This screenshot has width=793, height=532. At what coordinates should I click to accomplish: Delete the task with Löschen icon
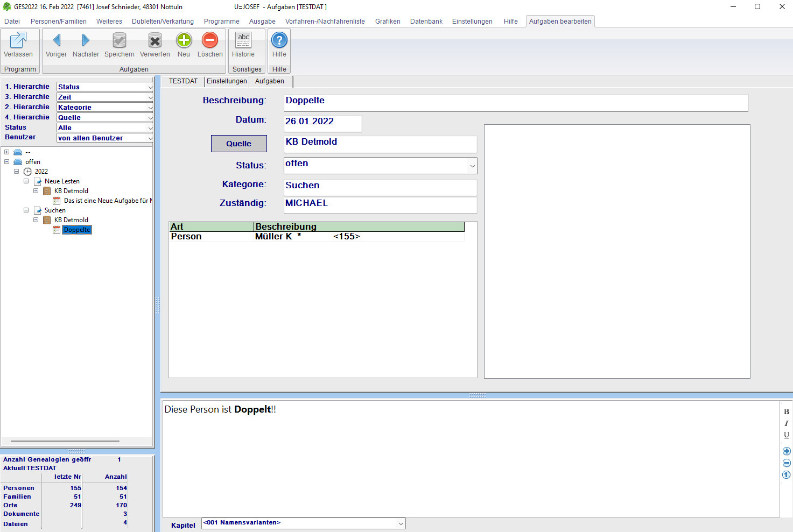(210, 40)
